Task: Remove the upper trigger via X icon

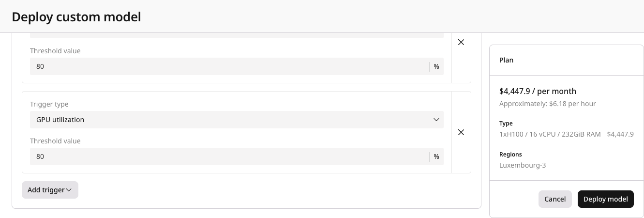Action: pyautogui.click(x=461, y=42)
